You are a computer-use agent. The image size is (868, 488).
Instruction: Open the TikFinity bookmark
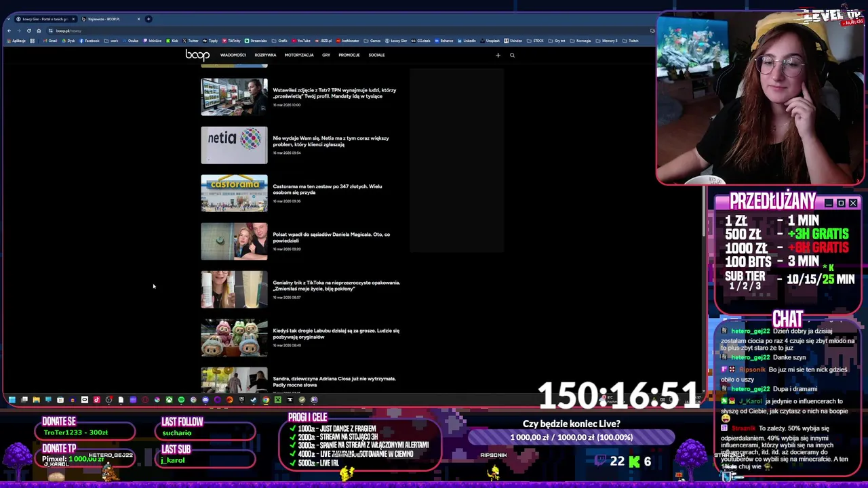pos(231,41)
